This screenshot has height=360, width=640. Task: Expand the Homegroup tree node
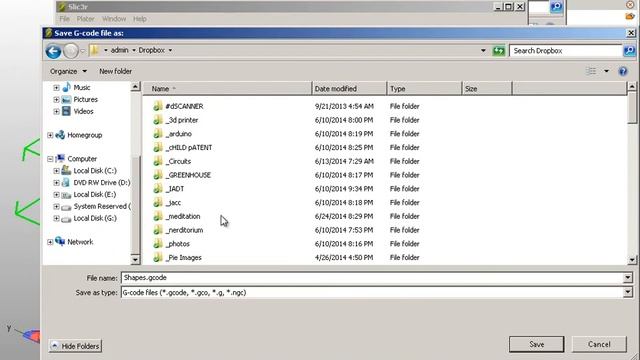point(50,135)
